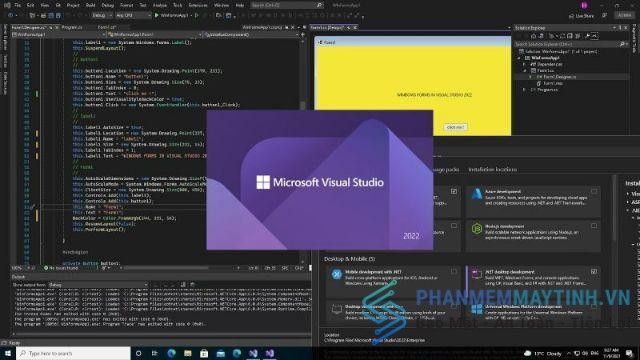Click the Solution Explorer Home icon

click(x=533, y=36)
